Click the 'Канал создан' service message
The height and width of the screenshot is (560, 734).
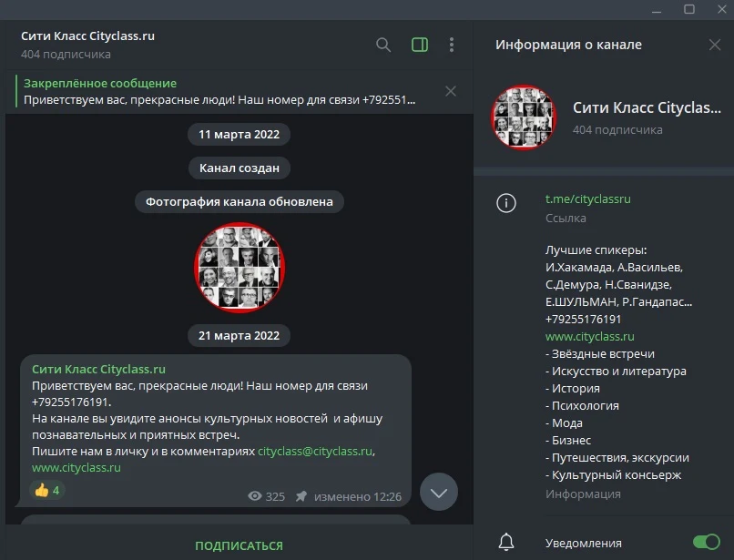pyautogui.click(x=240, y=168)
